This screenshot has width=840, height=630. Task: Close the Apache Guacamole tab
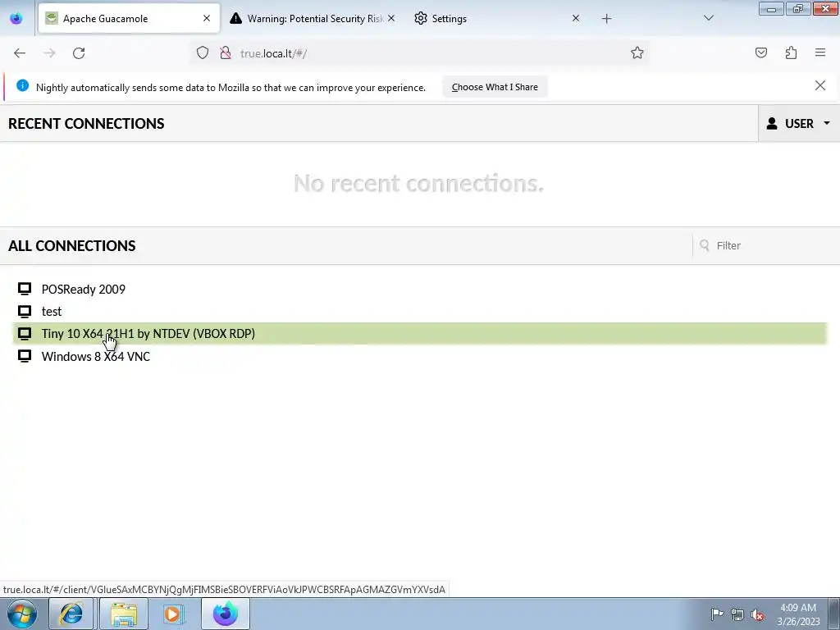tap(206, 18)
